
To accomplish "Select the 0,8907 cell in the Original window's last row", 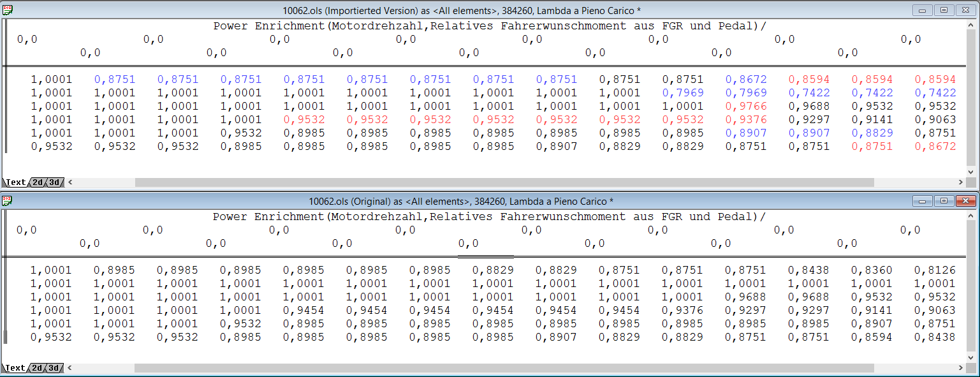I will click(556, 337).
